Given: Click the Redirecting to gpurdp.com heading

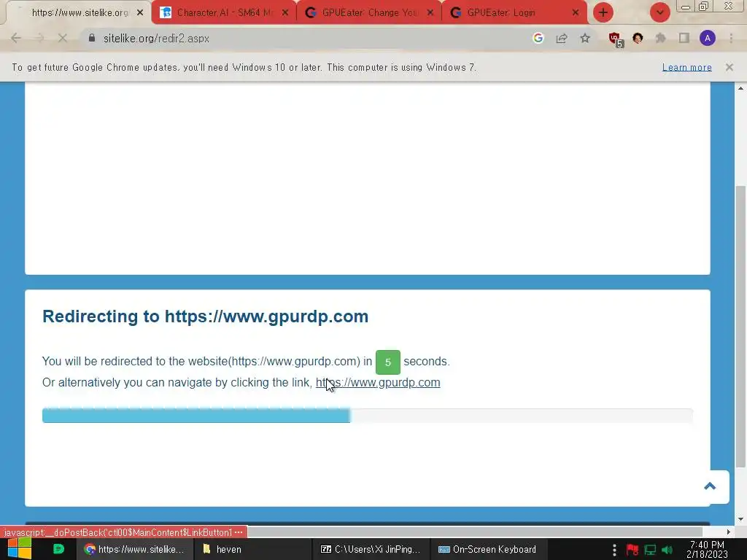Looking at the screenshot, I should click(205, 316).
